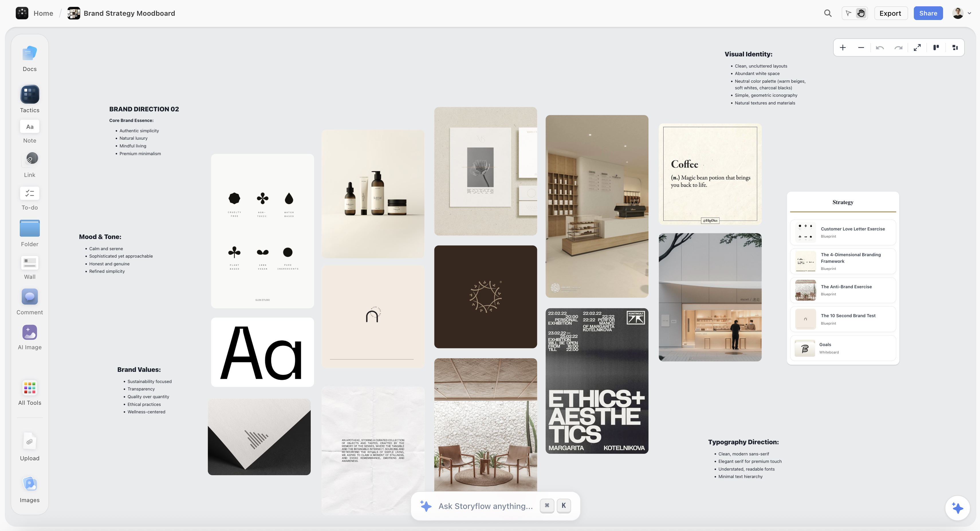This screenshot has width=980, height=531.
Task: Click the undo arrow
Action: pos(879,48)
